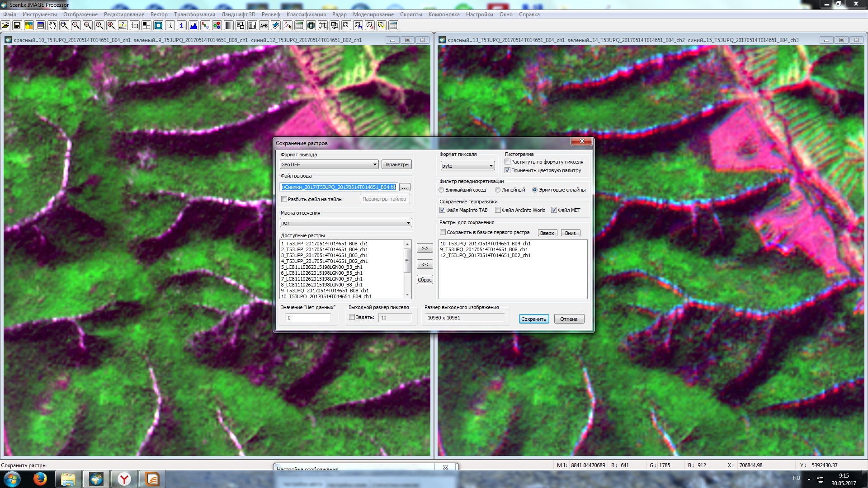Enable 'Разбить файл на тайлы' checkbox
The height and width of the screenshot is (488, 868).
(x=284, y=199)
